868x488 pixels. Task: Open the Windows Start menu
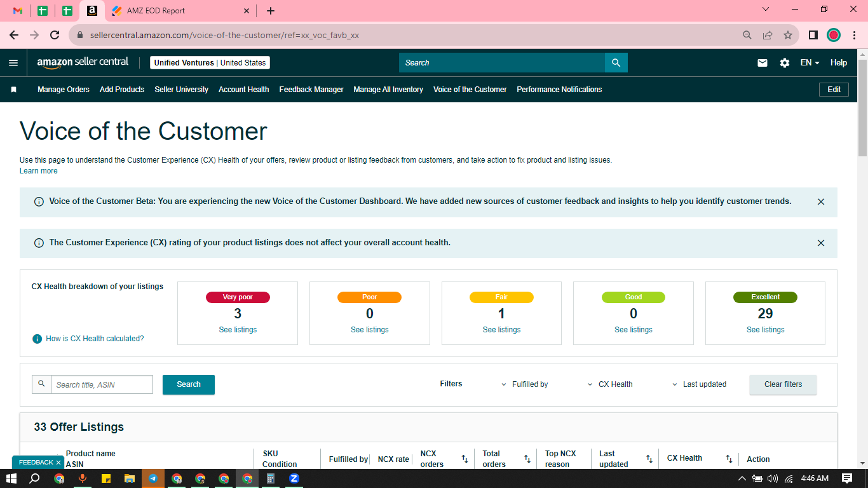11,478
